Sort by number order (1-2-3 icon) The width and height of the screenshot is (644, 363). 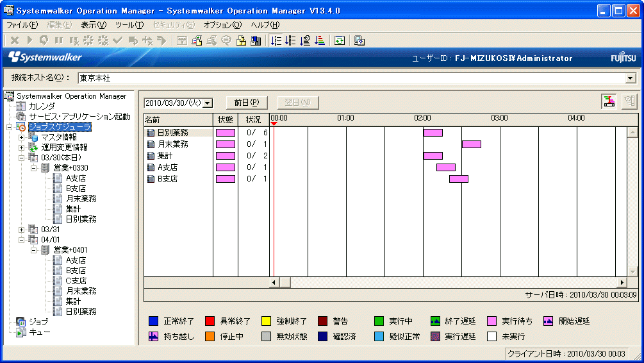tap(276, 40)
